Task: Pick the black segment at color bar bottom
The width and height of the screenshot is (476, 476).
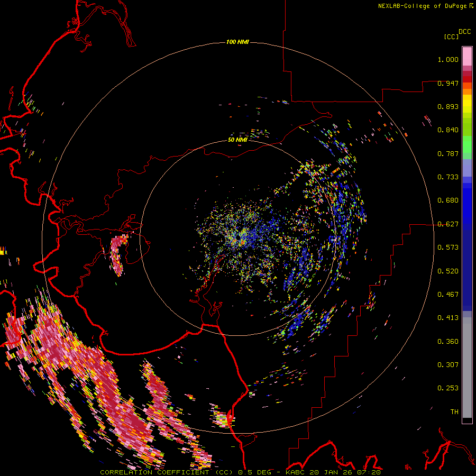Action: coord(467,420)
